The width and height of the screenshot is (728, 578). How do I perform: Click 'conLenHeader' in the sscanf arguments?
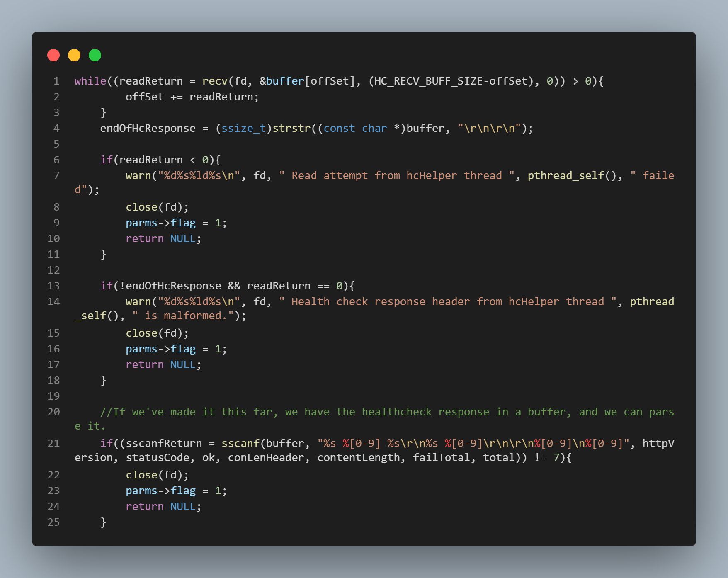click(266, 457)
